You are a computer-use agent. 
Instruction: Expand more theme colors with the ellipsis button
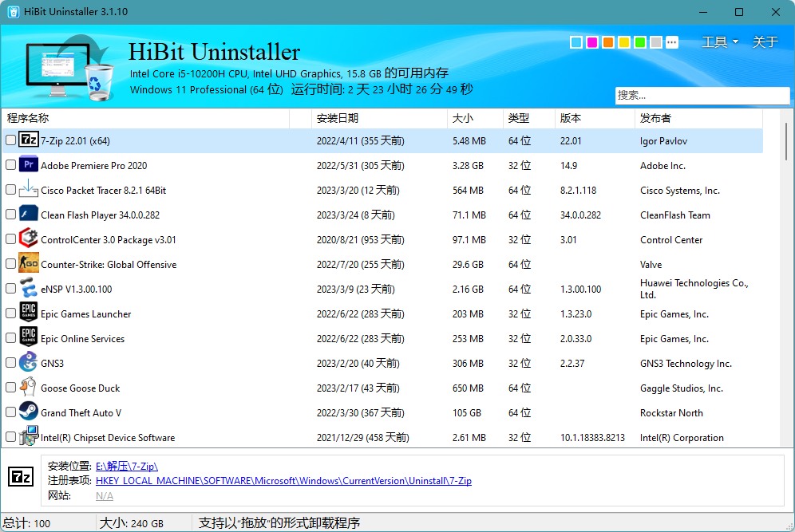click(672, 41)
